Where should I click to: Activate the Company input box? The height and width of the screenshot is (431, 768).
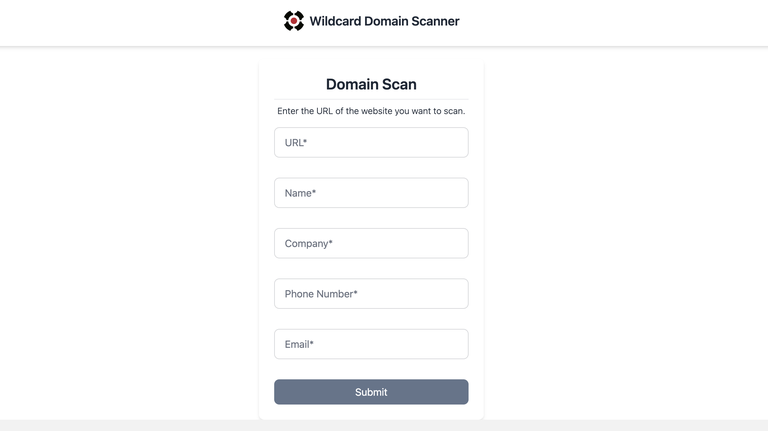pos(371,243)
